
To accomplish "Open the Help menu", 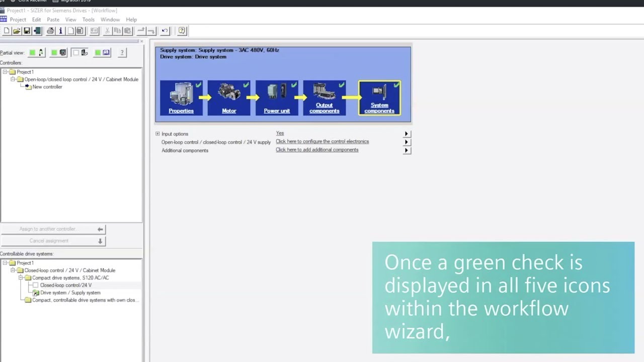I will pyautogui.click(x=131, y=20).
